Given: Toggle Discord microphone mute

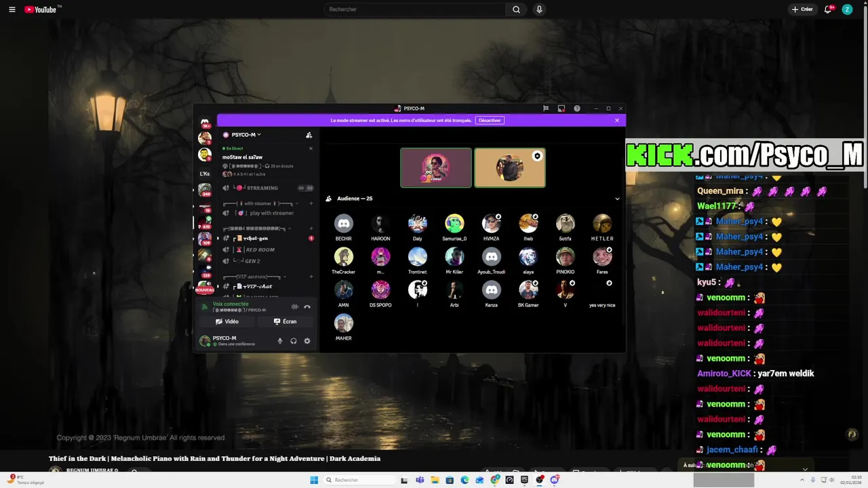Looking at the screenshot, I should tap(280, 341).
